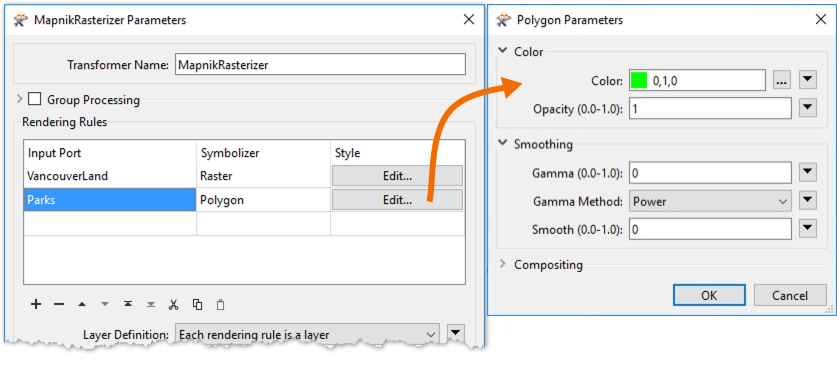The height and width of the screenshot is (379, 837).
Task: Click the Raster symbolizer cell
Action: [263, 176]
